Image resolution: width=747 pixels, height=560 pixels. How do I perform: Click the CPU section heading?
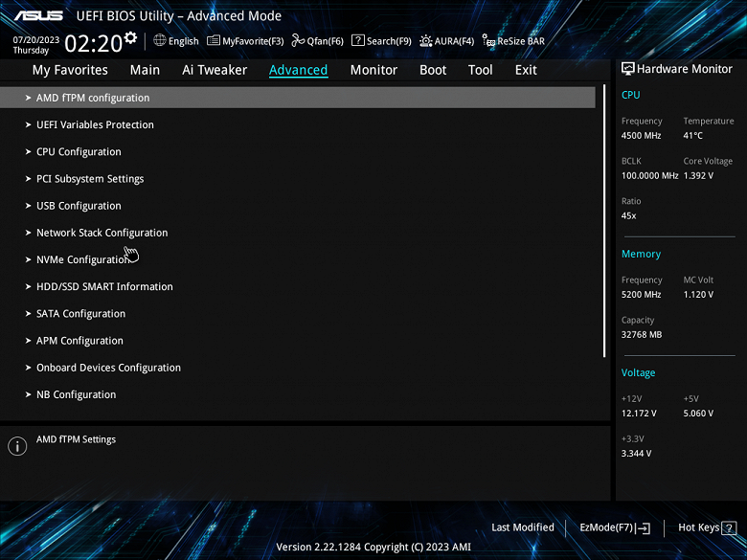click(x=630, y=95)
